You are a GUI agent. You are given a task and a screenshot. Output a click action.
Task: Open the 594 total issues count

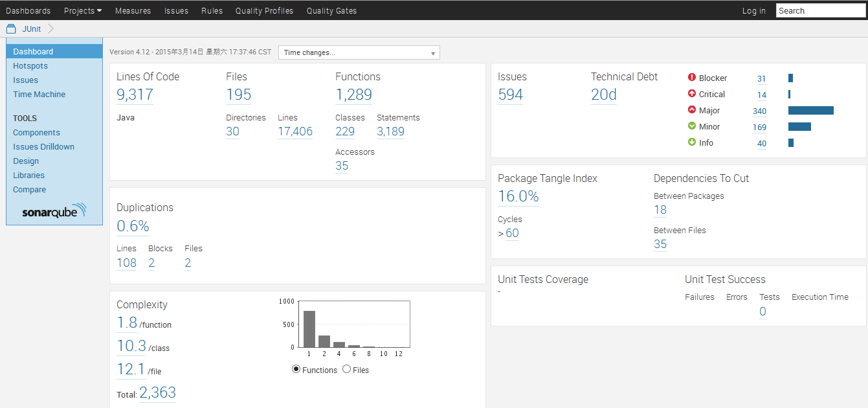[510, 95]
